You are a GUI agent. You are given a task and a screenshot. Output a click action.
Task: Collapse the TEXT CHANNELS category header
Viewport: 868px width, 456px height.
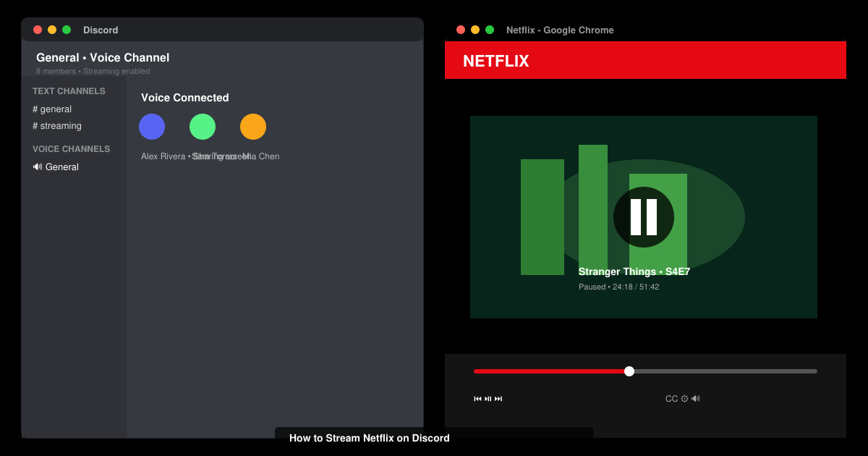click(69, 91)
